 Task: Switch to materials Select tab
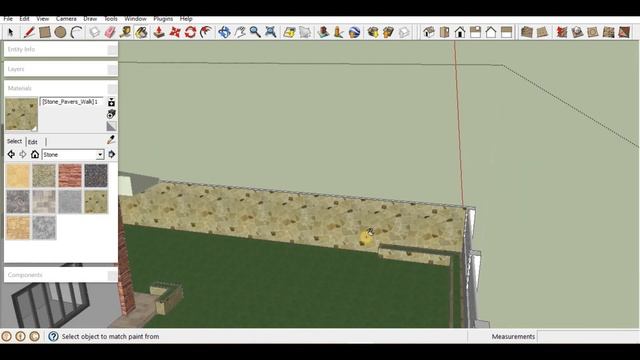14,141
